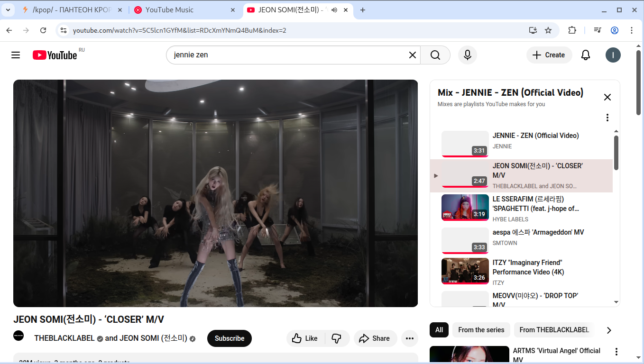
Task: Open the tab search dropdown
Action: pos(8,10)
